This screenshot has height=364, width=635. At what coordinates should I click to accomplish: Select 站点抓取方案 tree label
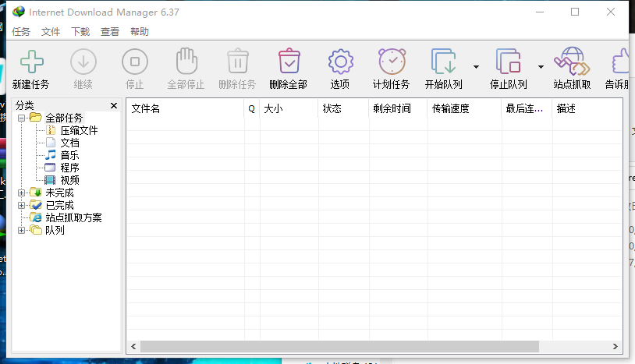point(73,218)
